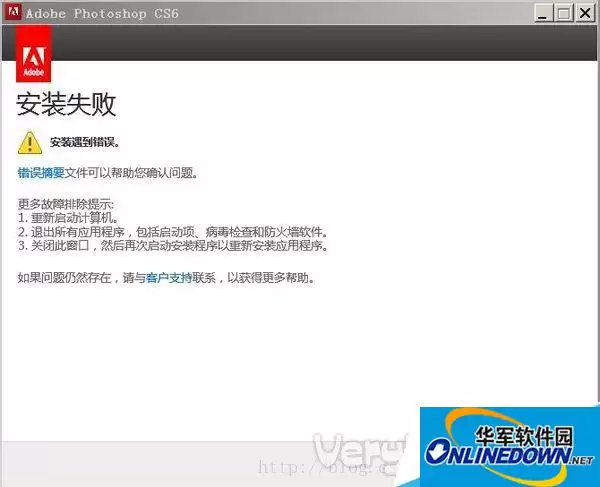600x487 pixels.
Task: Close the Adobe Photoshop CS6 installer window
Action: [585, 13]
